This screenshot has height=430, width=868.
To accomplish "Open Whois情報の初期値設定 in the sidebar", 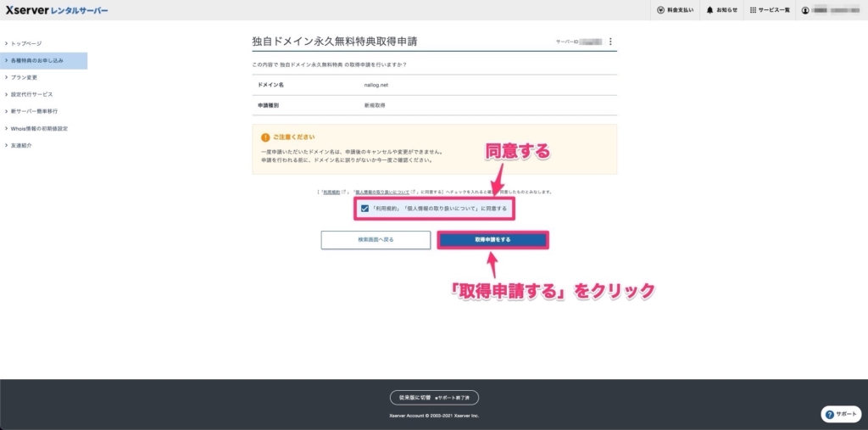I will click(39, 128).
